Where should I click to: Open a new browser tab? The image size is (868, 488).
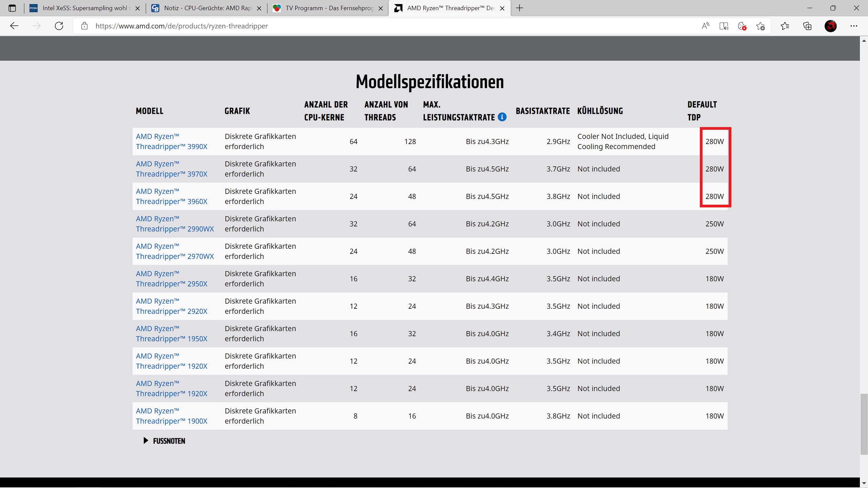click(x=519, y=8)
